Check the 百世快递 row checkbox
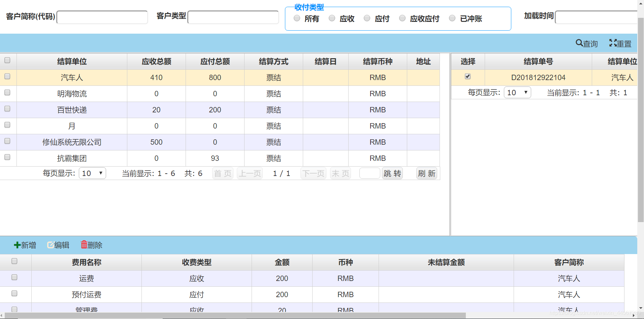The width and height of the screenshot is (644, 319). click(x=7, y=109)
